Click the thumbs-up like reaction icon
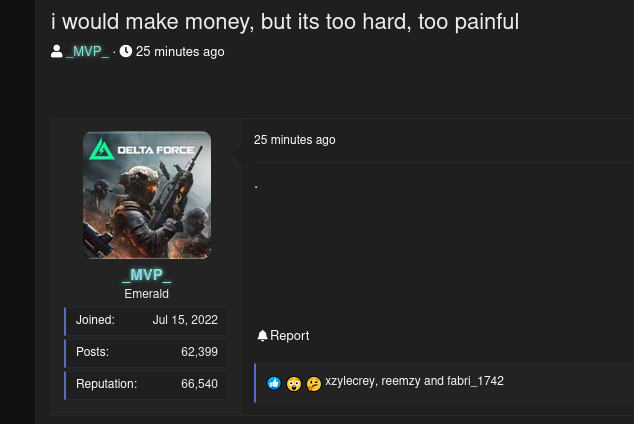 (x=274, y=383)
